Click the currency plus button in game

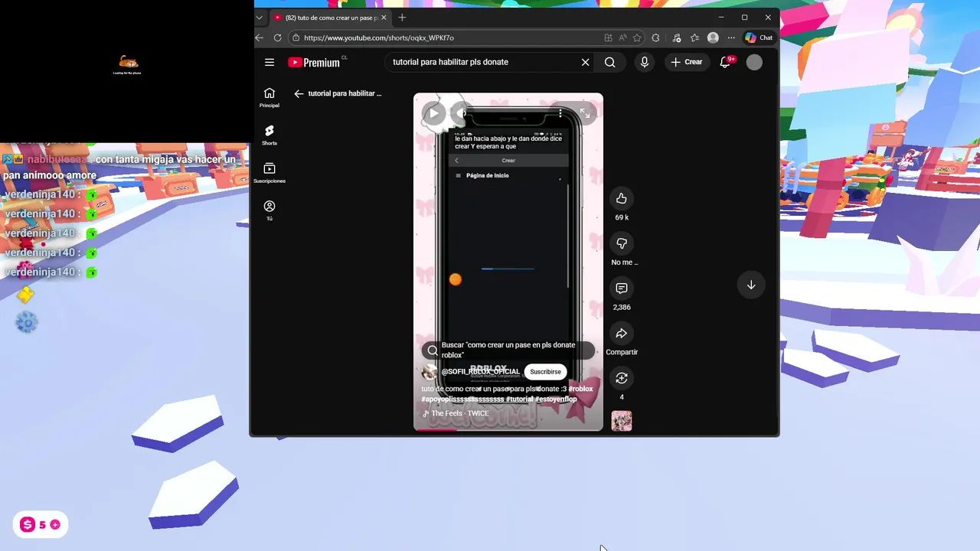(x=55, y=525)
